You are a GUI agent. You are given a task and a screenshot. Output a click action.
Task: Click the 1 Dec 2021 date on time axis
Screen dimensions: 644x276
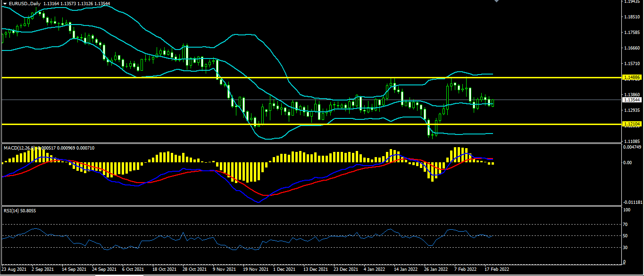click(284, 269)
